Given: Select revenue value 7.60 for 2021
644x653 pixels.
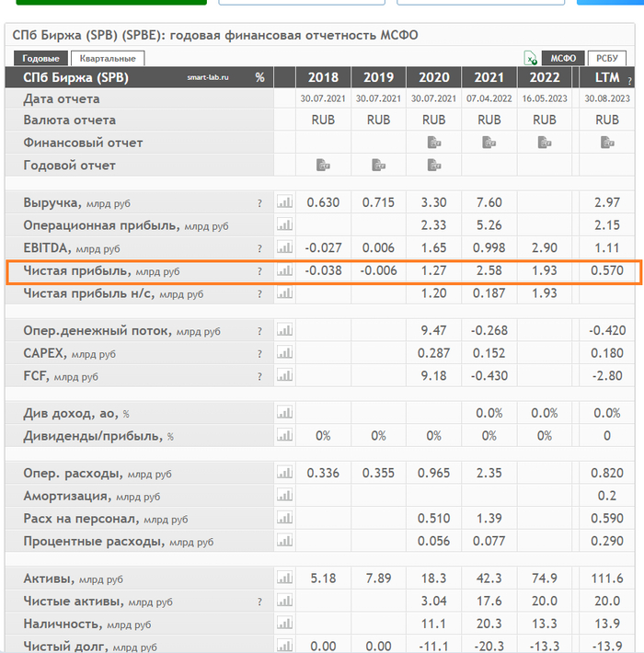Looking at the screenshot, I should pos(489,202).
